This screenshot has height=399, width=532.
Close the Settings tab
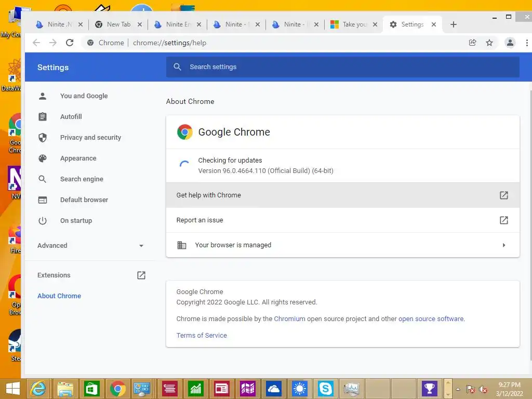click(434, 24)
